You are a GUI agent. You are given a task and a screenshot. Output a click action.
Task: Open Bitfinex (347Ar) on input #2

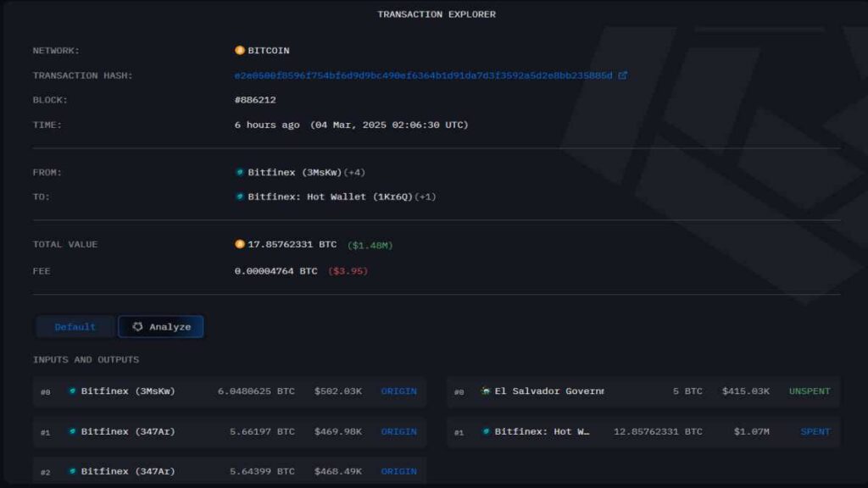point(128,471)
